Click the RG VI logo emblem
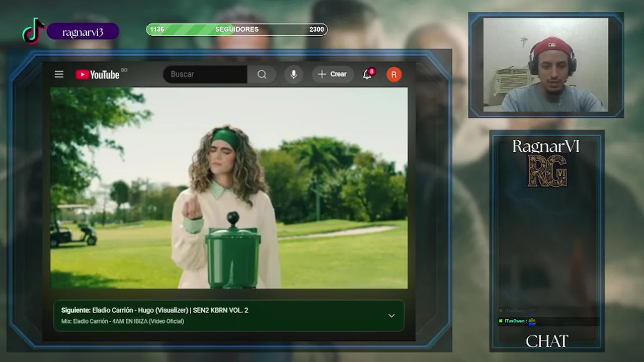644x362 pixels. pyautogui.click(x=547, y=171)
